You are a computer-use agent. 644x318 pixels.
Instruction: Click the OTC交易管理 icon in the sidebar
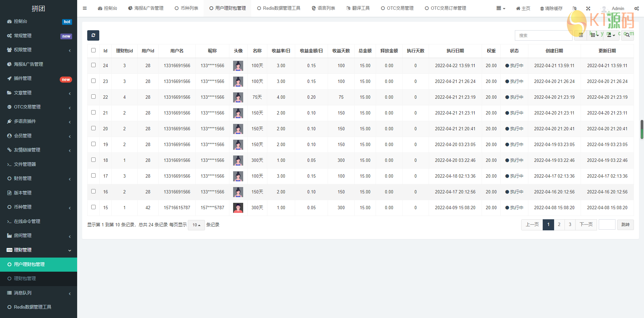(x=9, y=107)
